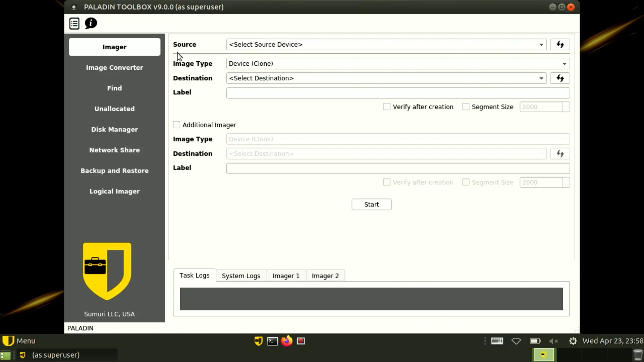Open Find in the sidebar
644x362 pixels.
pyautogui.click(x=114, y=88)
